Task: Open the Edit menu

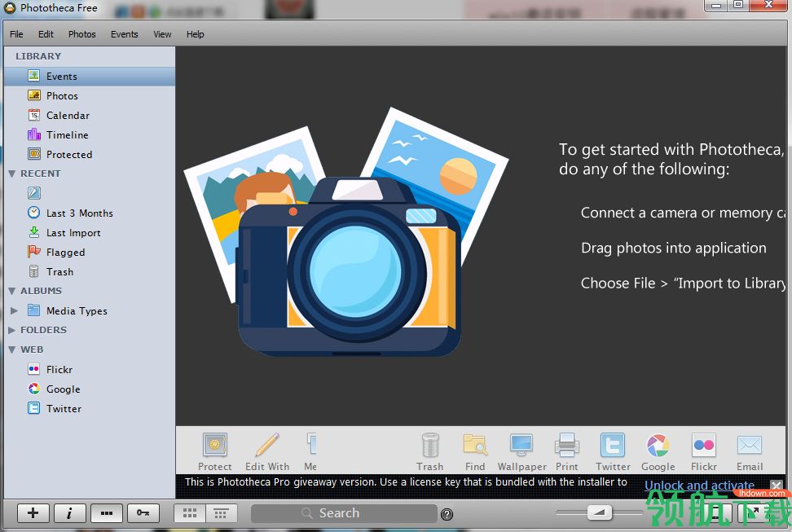Action: click(x=46, y=34)
